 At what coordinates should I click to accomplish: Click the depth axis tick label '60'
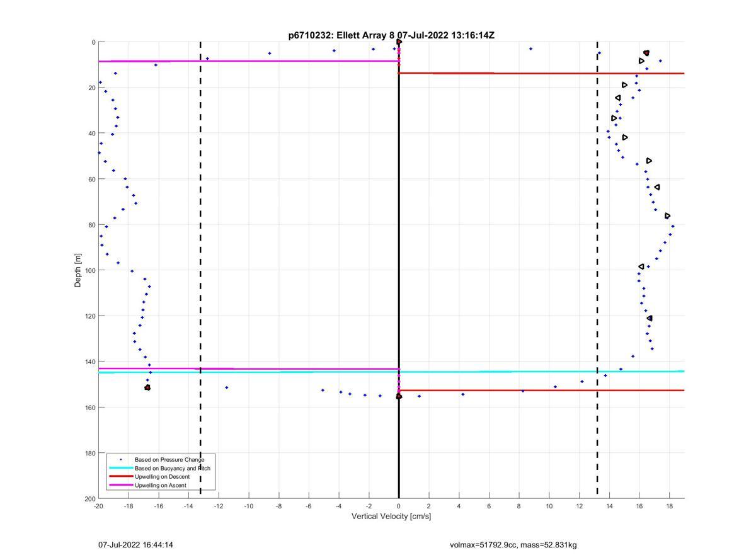pos(91,179)
